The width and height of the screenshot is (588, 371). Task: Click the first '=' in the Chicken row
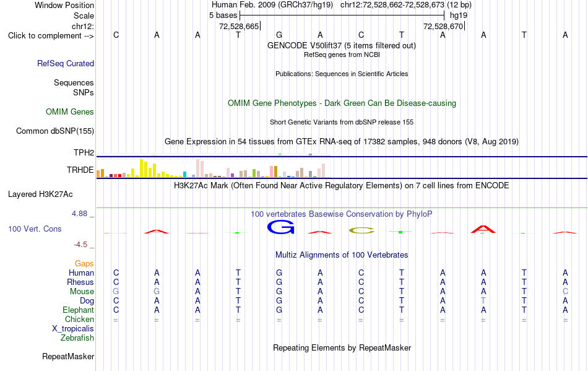point(116,320)
